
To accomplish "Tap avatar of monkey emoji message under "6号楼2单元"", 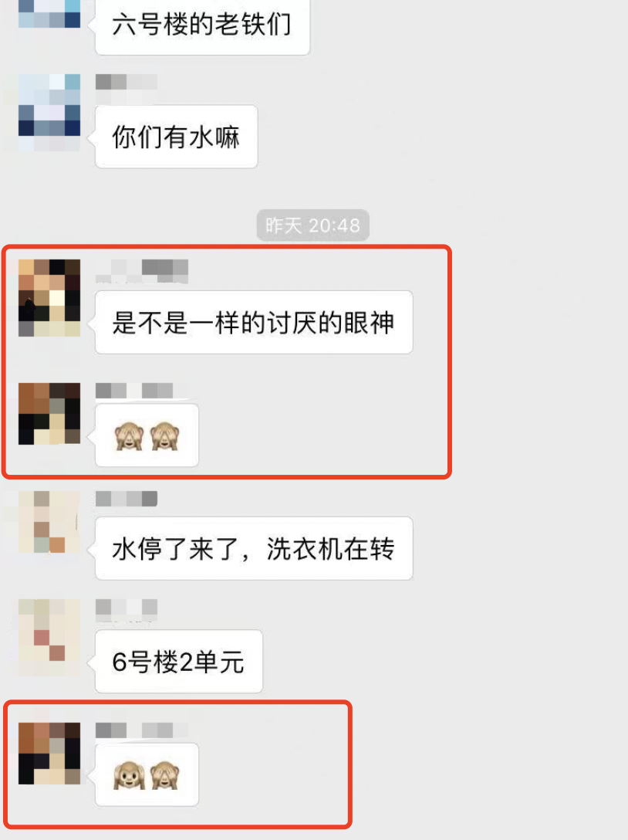I will point(49,754).
